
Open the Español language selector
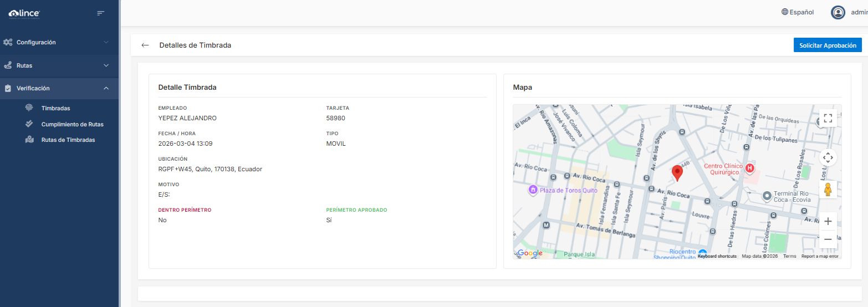(798, 12)
